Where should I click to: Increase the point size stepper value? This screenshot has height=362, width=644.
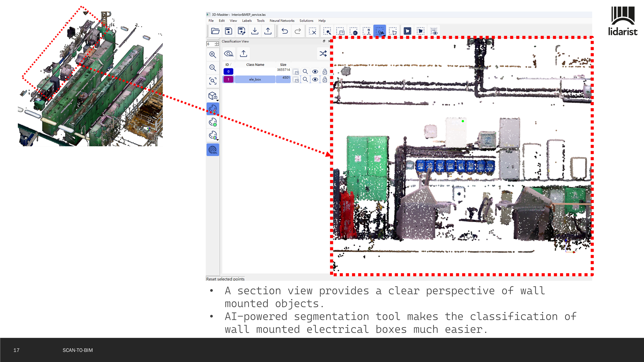[217, 43]
